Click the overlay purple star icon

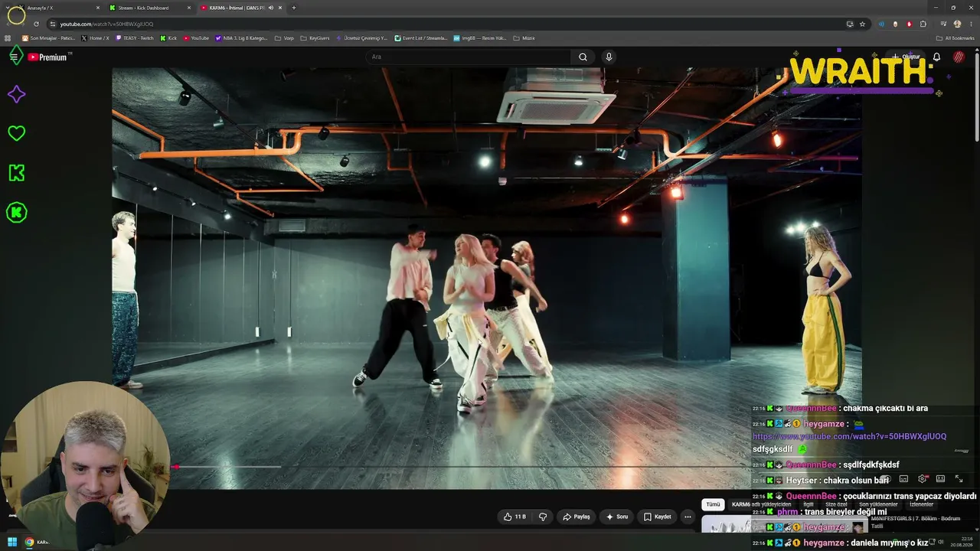16,94
